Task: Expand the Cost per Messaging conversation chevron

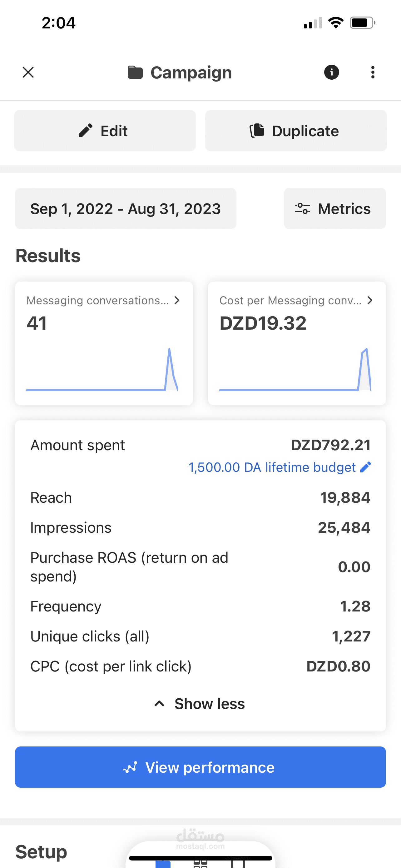Action: pos(370,300)
